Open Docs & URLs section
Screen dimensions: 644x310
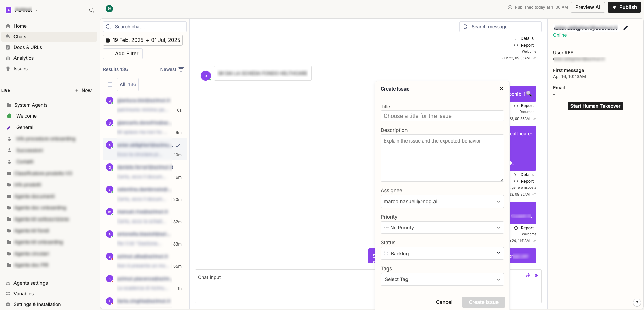pyautogui.click(x=28, y=47)
